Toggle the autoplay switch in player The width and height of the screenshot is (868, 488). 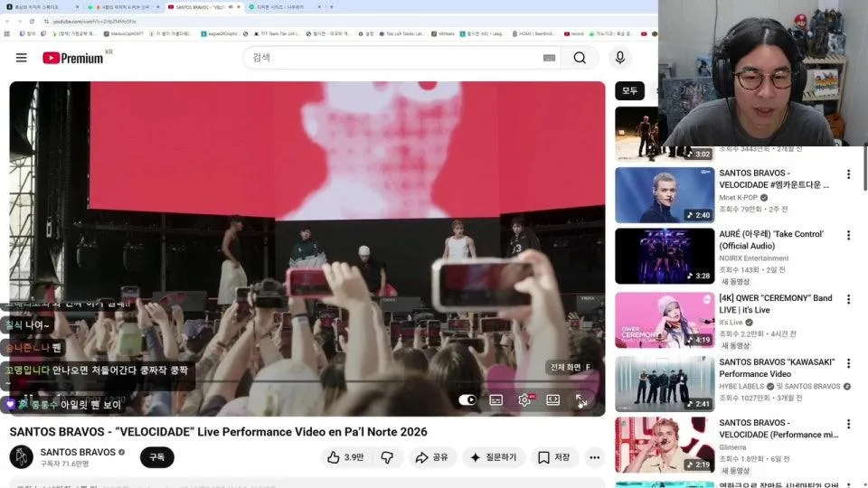pyautogui.click(x=467, y=400)
